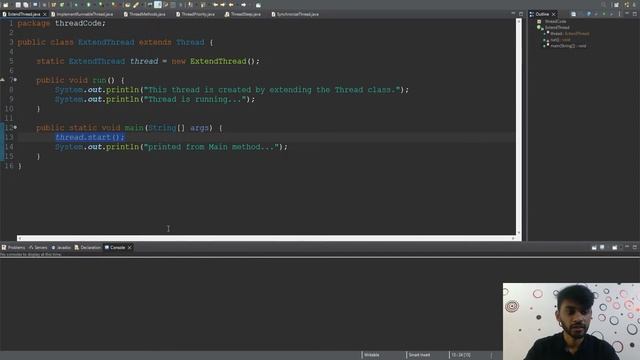The image size is (640, 360).
Task: Close the Outline view
Action: pos(554,14)
